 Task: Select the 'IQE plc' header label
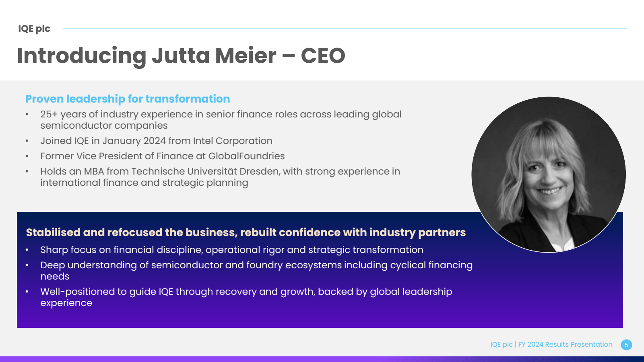pyautogui.click(x=34, y=29)
